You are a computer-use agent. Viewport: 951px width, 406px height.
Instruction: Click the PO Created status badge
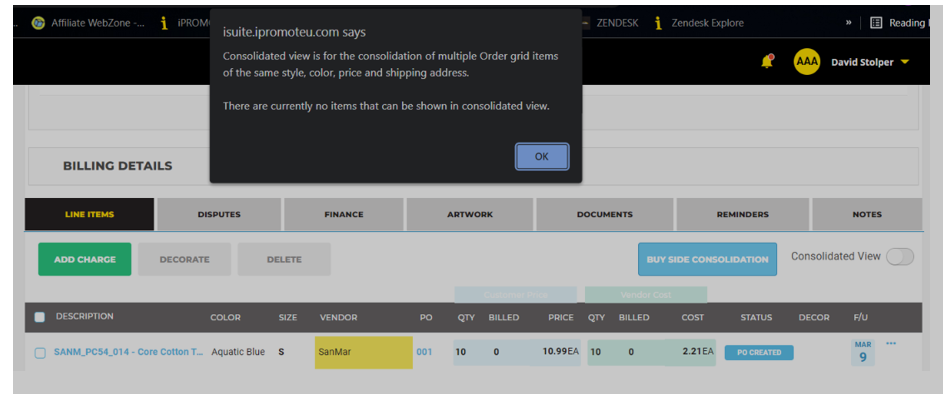[758, 352]
